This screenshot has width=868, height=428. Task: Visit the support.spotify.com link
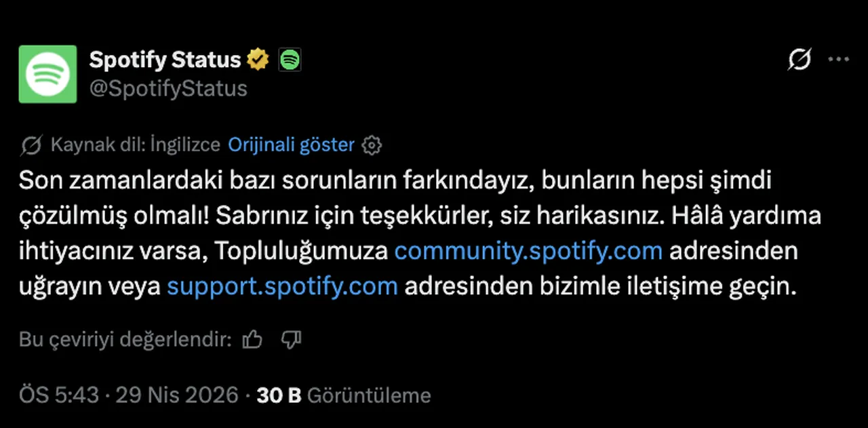click(x=282, y=286)
